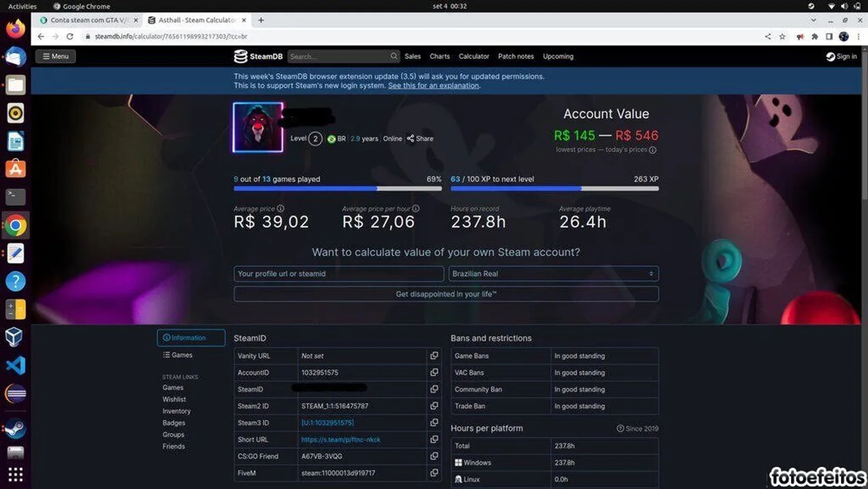Copy the Vanity URL value
The width and height of the screenshot is (868, 489).
434,355
